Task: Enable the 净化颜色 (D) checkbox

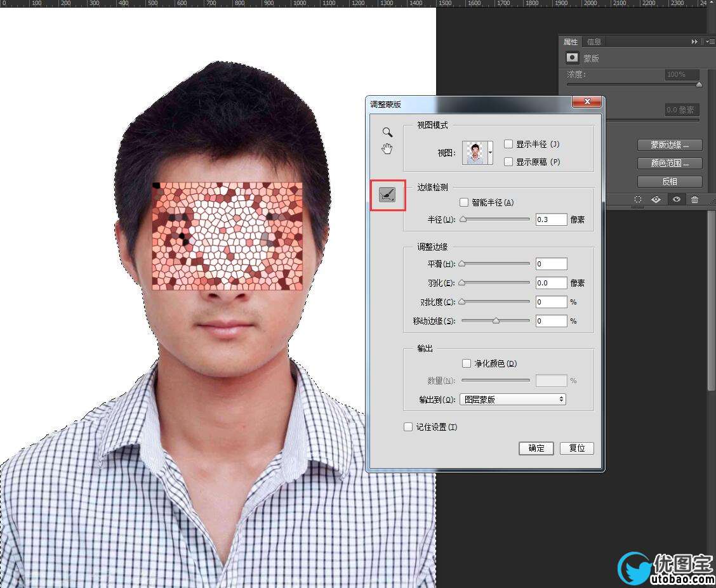Action: 466,363
